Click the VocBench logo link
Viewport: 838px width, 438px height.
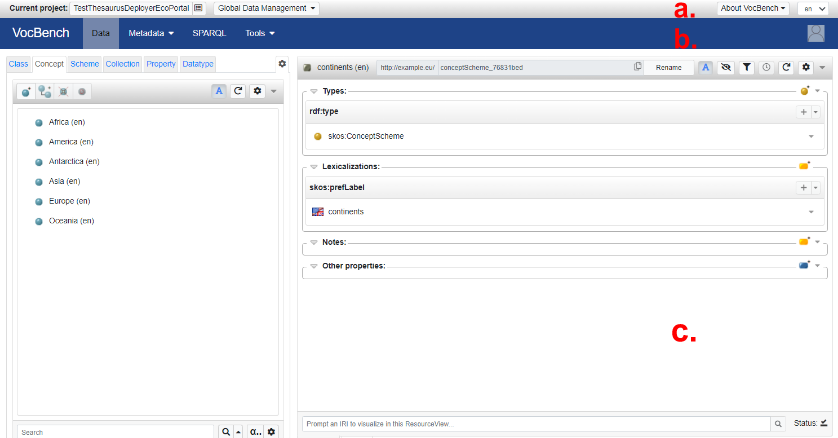41,33
